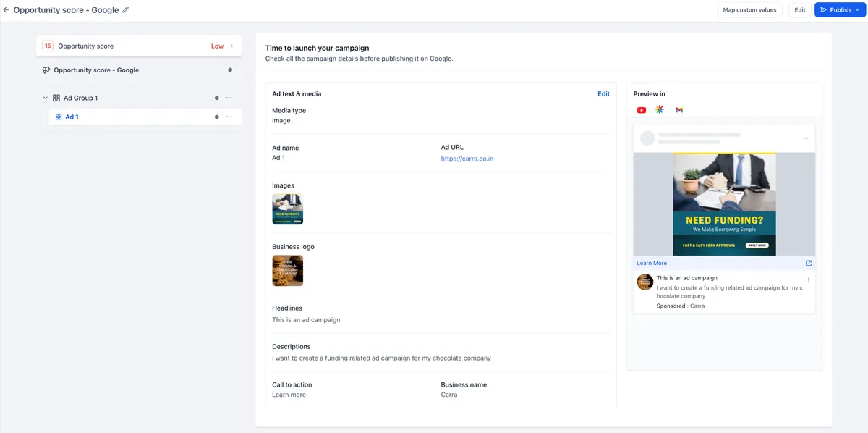Open Ad 1 more options menu
This screenshot has width=868, height=433.
229,117
